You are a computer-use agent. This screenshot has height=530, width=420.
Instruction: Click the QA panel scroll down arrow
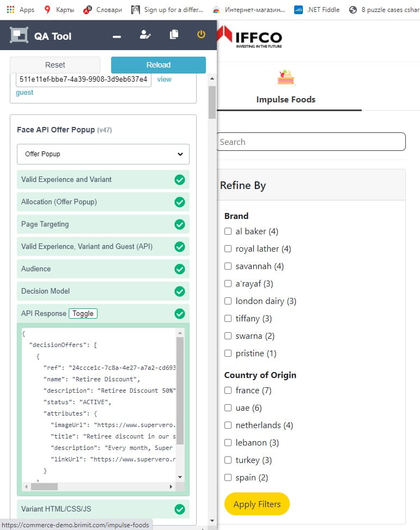click(x=212, y=521)
